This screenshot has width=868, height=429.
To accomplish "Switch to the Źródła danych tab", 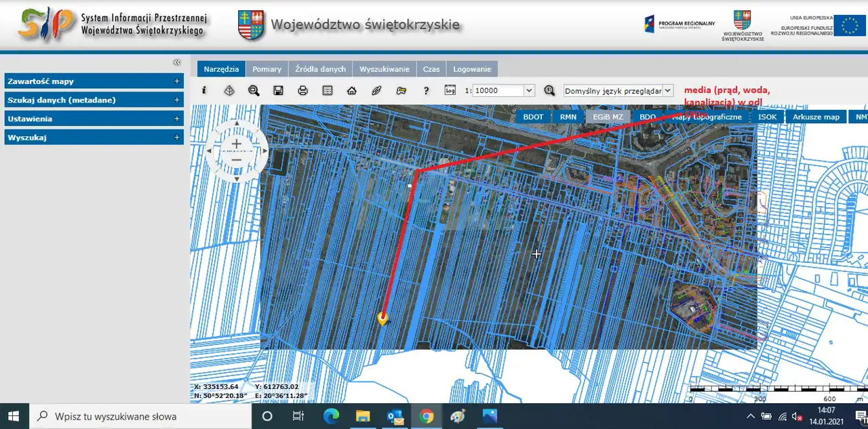I will pos(320,69).
